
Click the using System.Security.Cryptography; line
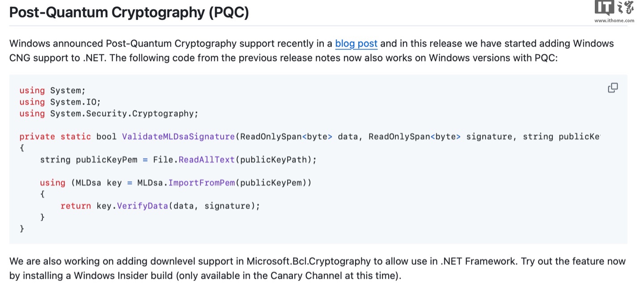point(109,114)
